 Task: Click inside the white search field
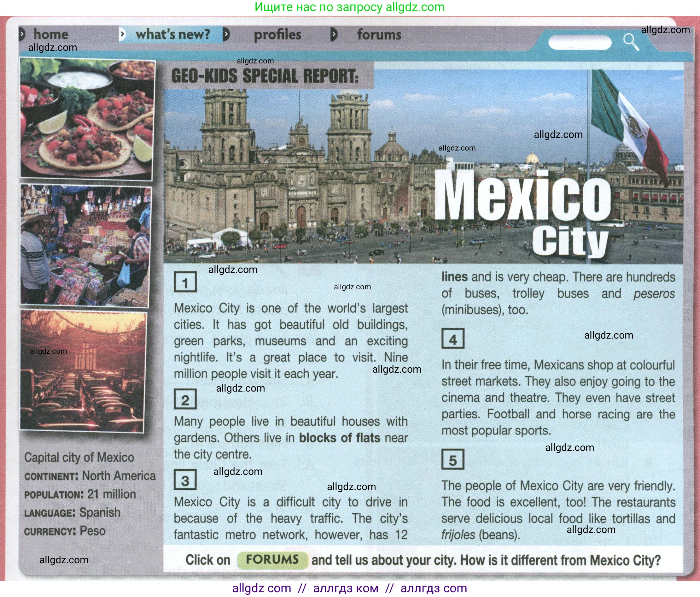(580, 43)
